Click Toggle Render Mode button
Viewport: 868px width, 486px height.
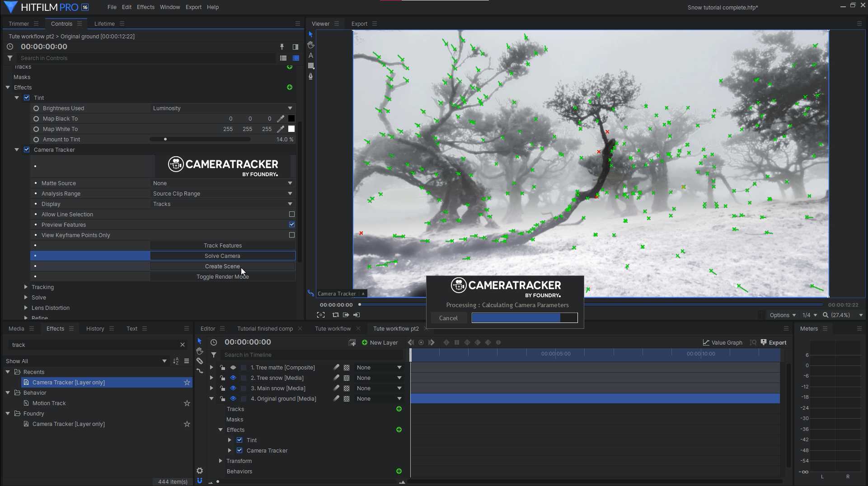(223, 277)
